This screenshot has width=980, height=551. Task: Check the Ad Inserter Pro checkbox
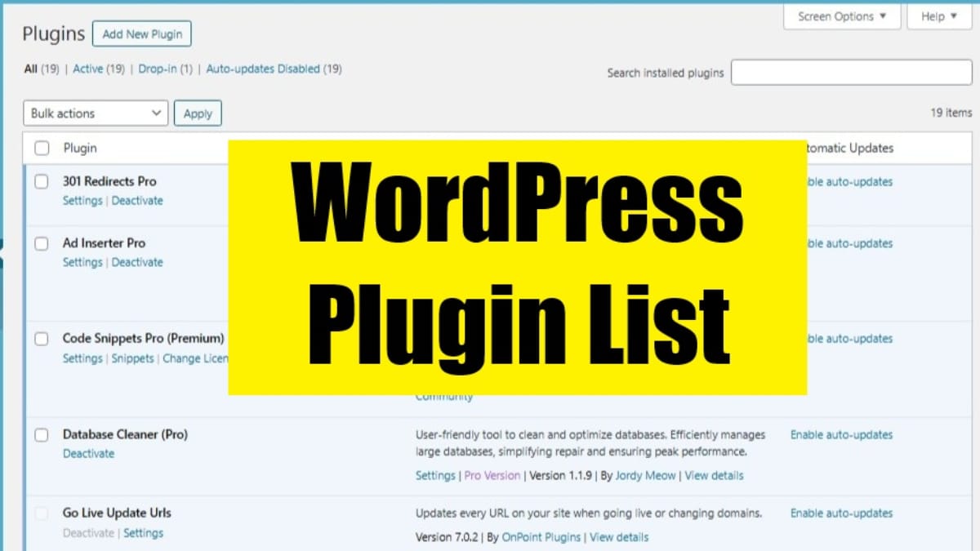click(x=42, y=243)
